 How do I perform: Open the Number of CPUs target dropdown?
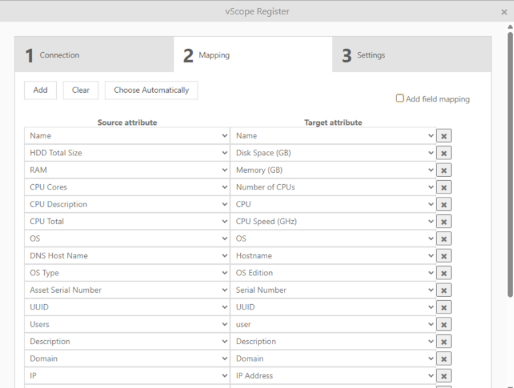(333, 187)
